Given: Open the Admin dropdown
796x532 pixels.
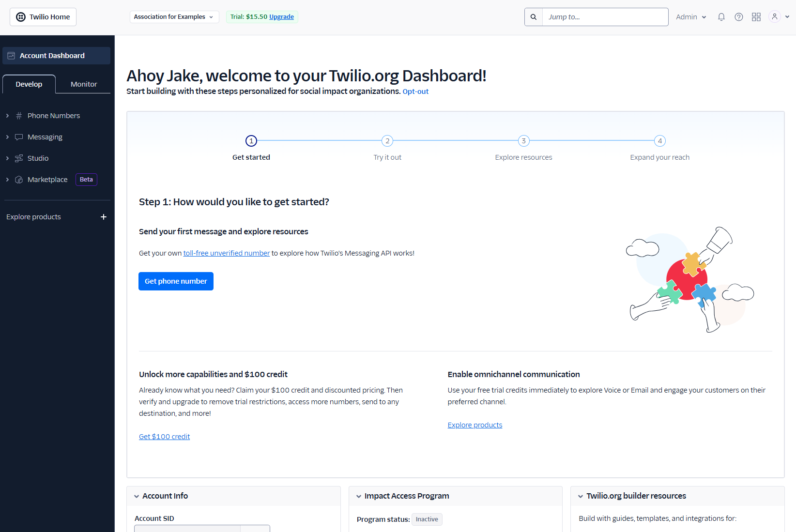Looking at the screenshot, I should coord(690,16).
